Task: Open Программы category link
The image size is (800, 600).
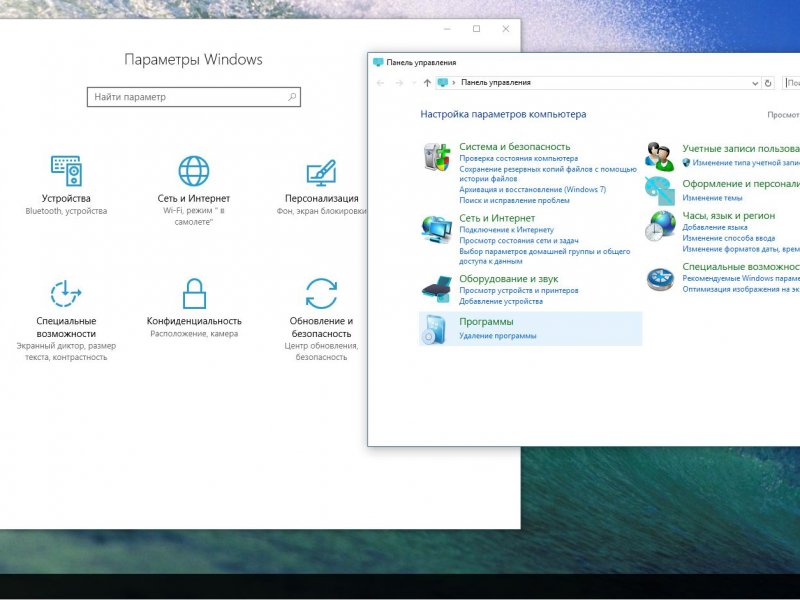Action: point(486,322)
